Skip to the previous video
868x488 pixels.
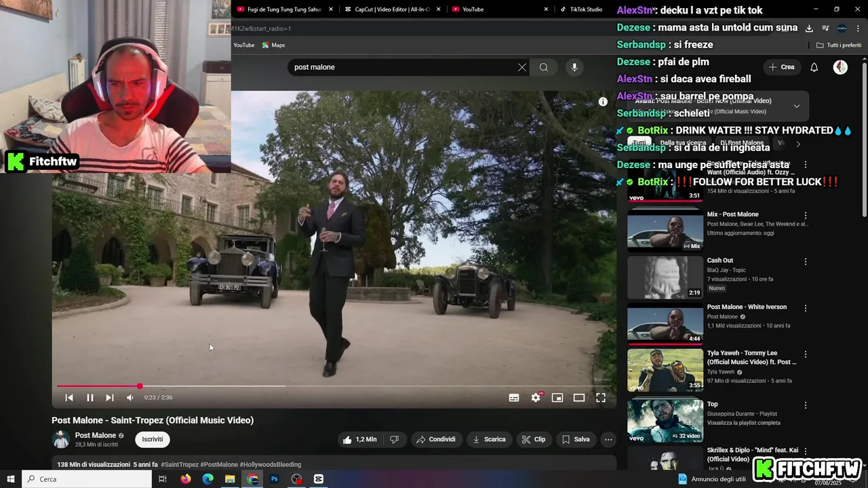point(69,398)
